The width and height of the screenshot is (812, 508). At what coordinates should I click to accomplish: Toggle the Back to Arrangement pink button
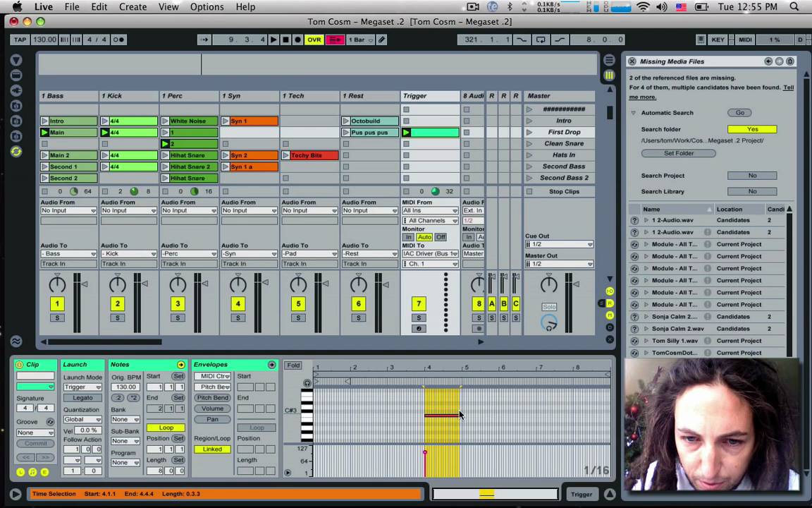pyautogui.click(x=335, y=40)
